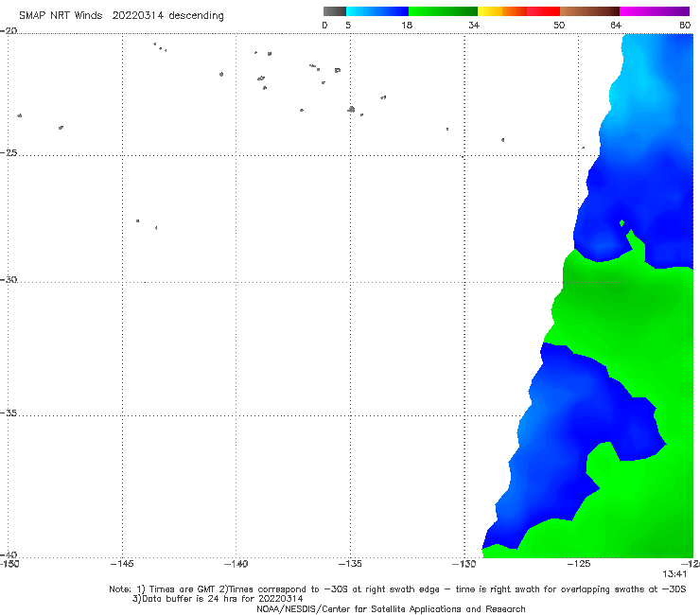Click the small green spot in the blue area

click(621, 223)
